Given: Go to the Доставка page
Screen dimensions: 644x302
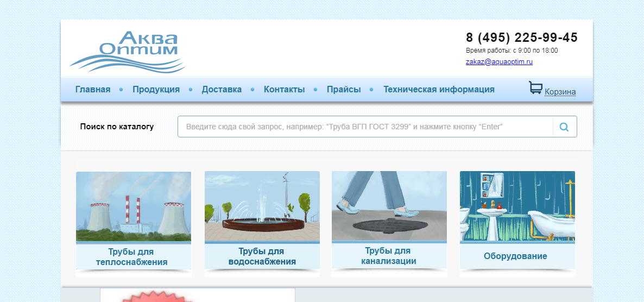Looking at the screenshot, I should coord(222,90).
